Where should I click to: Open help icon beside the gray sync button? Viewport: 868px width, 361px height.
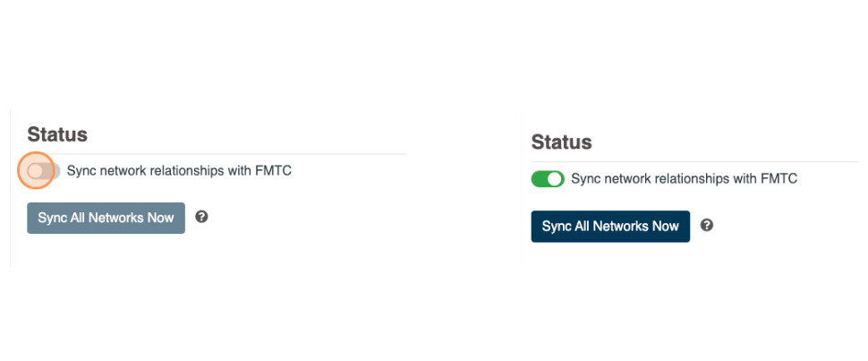tap(201, 217)
